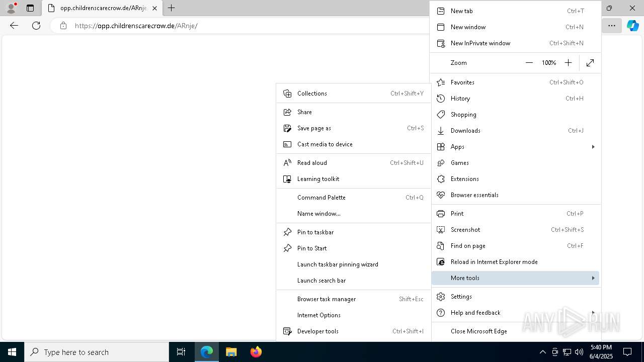644x362 pixels.
Task: Launch Firefox from taskbar
Action: click(256, 352)
